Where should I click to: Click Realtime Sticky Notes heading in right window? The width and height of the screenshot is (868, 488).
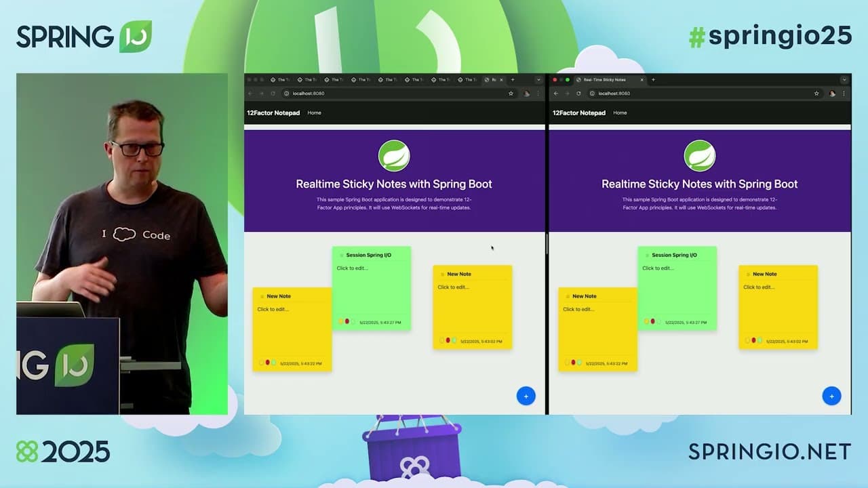pos(700,184)
